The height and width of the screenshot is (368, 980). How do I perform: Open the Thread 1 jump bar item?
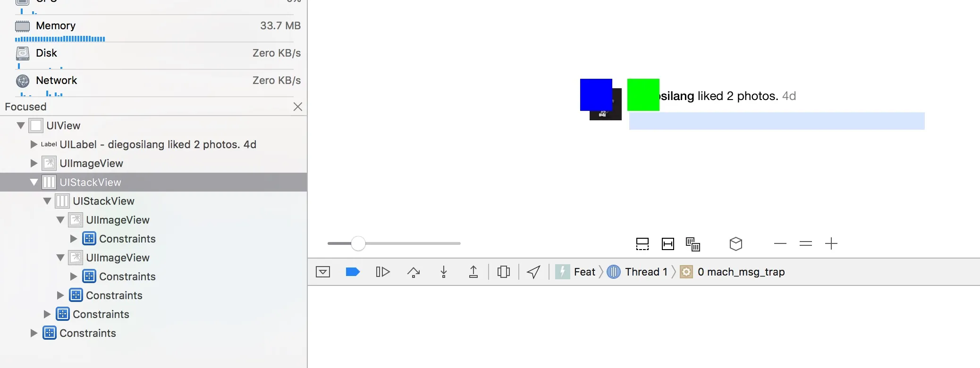pyautogui.click(x=637, y=272)
